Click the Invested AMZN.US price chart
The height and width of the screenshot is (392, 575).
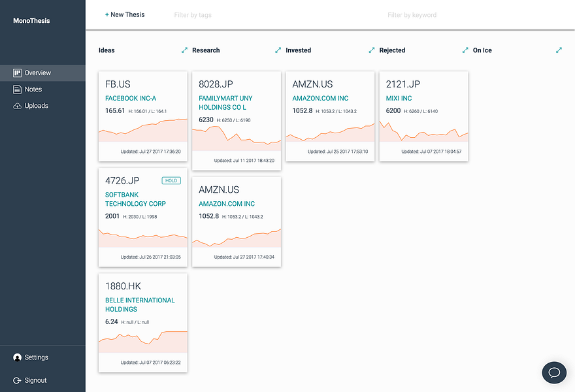point(330,133)
